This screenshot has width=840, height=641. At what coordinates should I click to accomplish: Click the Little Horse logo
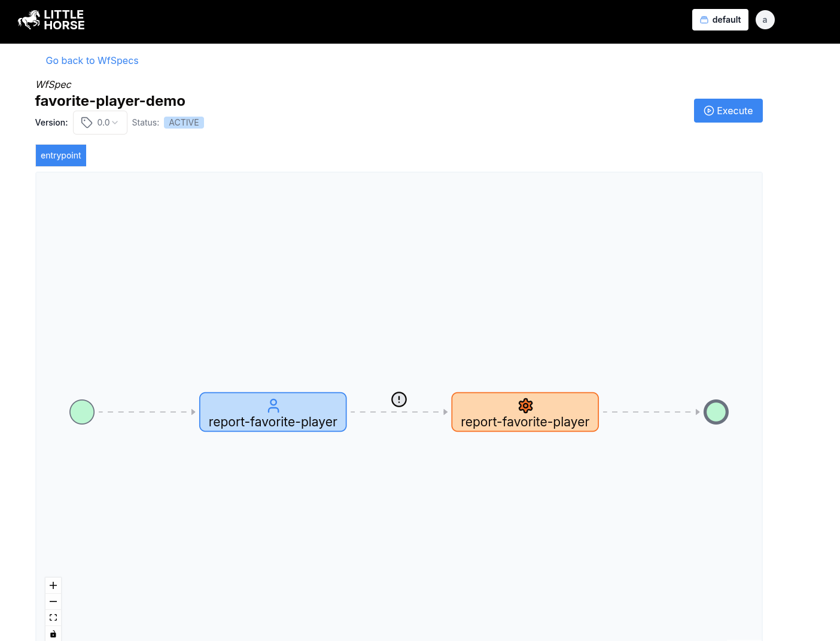click(51, 20)
